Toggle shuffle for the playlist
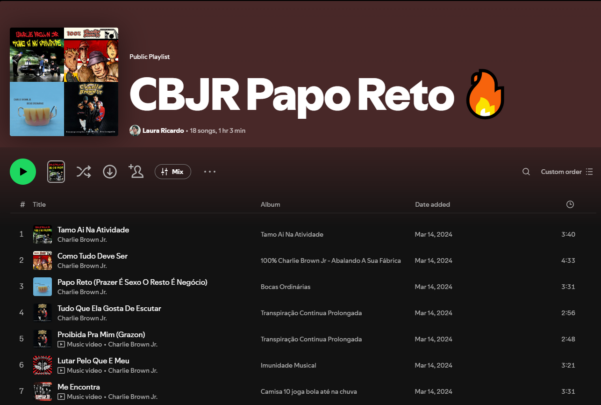This screenshot has width=601, height=405. [x=84, y=172]
